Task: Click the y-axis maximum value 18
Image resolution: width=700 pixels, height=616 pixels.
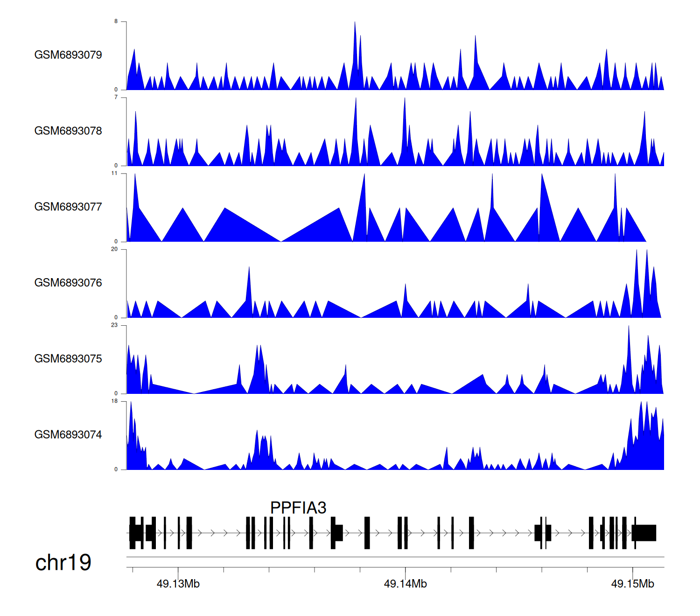Action: [x=114, y=401]
